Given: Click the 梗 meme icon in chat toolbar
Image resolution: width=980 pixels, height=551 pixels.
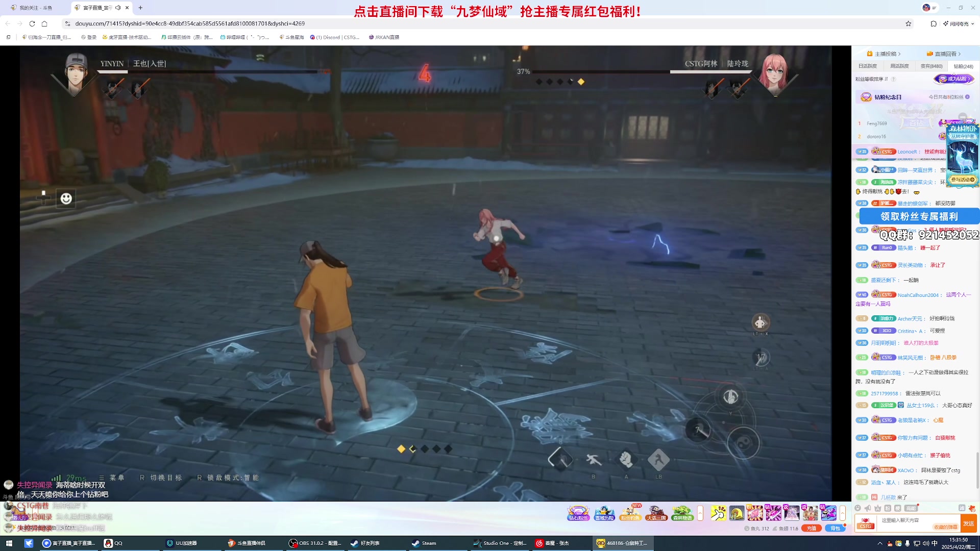Looking at the screenshot, I should point(898,508).
